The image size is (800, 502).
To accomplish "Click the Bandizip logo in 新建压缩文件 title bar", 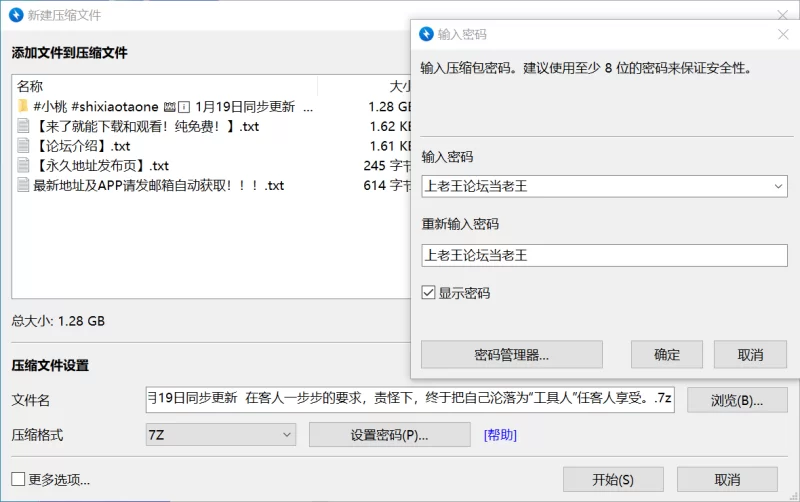I will pos(16,15).
